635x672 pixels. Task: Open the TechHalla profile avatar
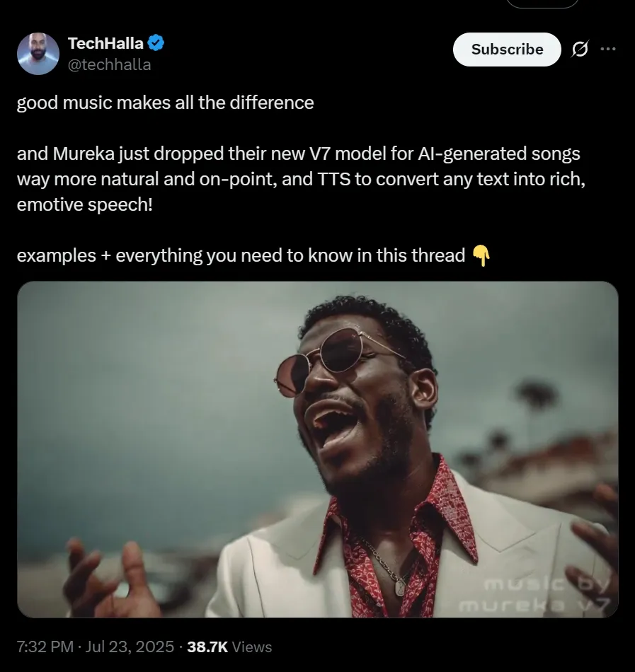point(38,54)
